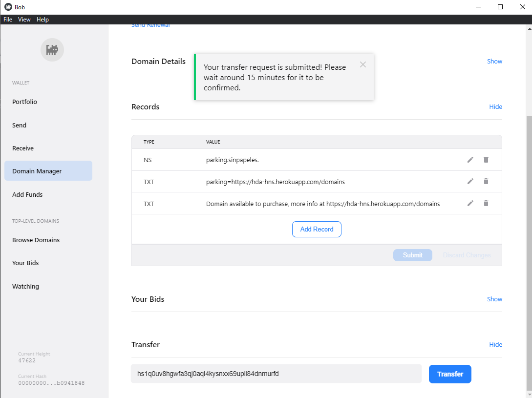Hide the Transfer section
Screen dimensions: 532x398
pyautogui.click(x=495, y=345)
